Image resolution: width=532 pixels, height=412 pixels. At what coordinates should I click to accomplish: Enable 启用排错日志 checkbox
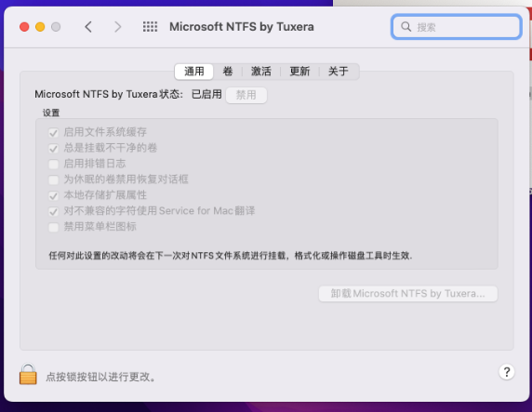(53, 165)
